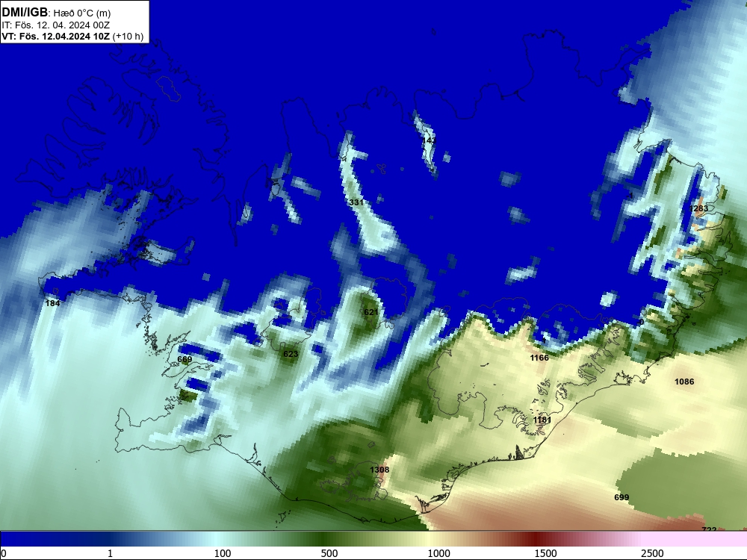Click the 699 height value on map

622,497
